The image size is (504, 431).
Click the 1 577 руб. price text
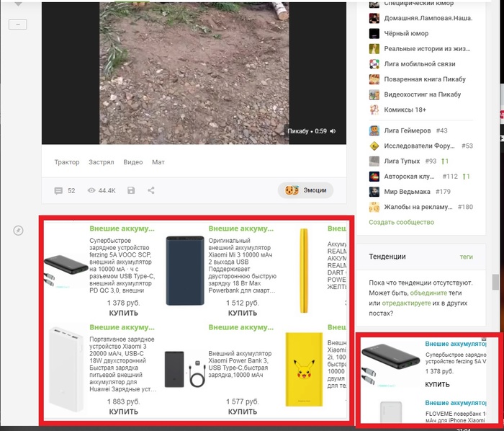(x=243, y=401)
